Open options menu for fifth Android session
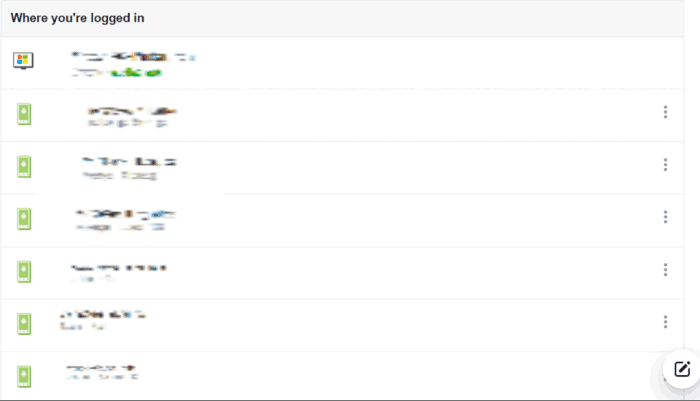700x401 pixels. click(x=665, y=322)
